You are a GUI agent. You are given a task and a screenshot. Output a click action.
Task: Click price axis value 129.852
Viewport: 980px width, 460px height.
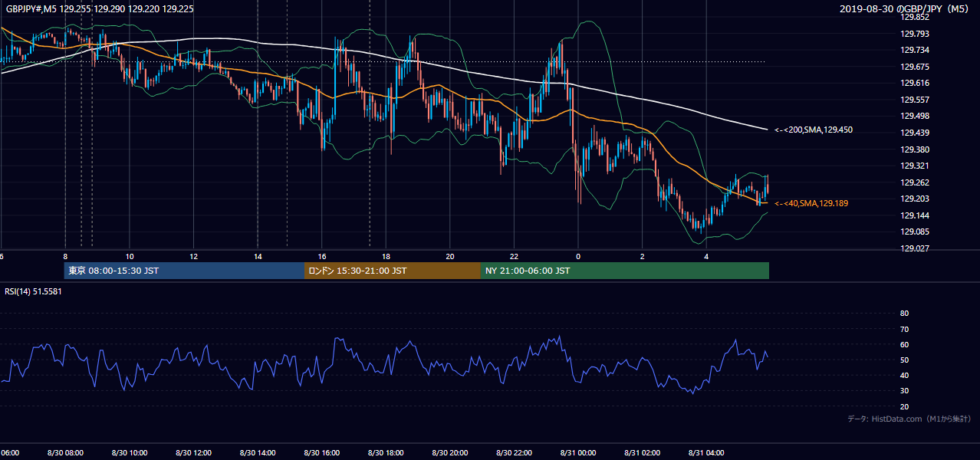click(x=915, y=17)
